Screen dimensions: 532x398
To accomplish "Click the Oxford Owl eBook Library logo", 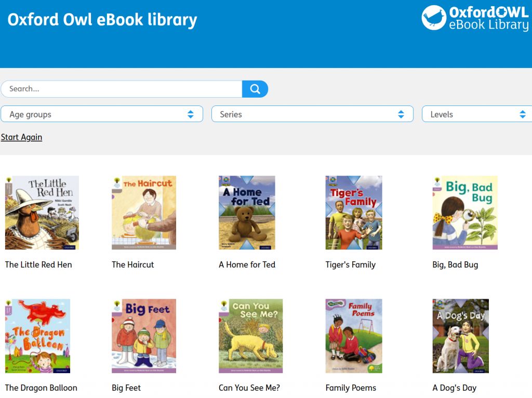I will [475, 18].
